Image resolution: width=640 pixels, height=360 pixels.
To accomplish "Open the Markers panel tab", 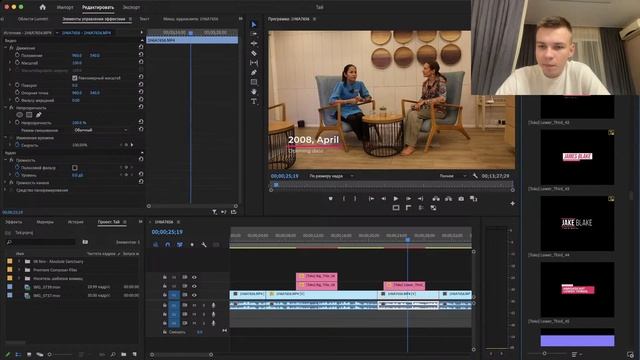I will point(45,222).
